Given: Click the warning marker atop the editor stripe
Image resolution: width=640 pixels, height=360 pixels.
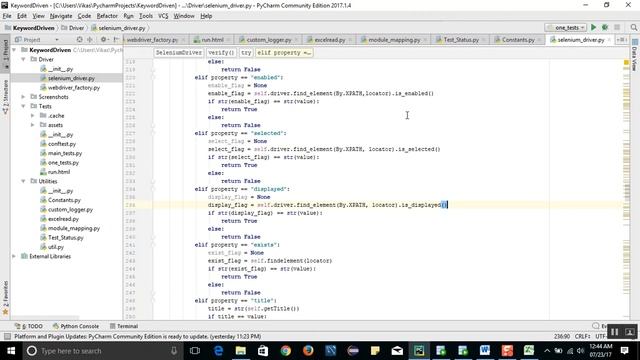Looking at the screenshot, I should click(x=626, y=62).
